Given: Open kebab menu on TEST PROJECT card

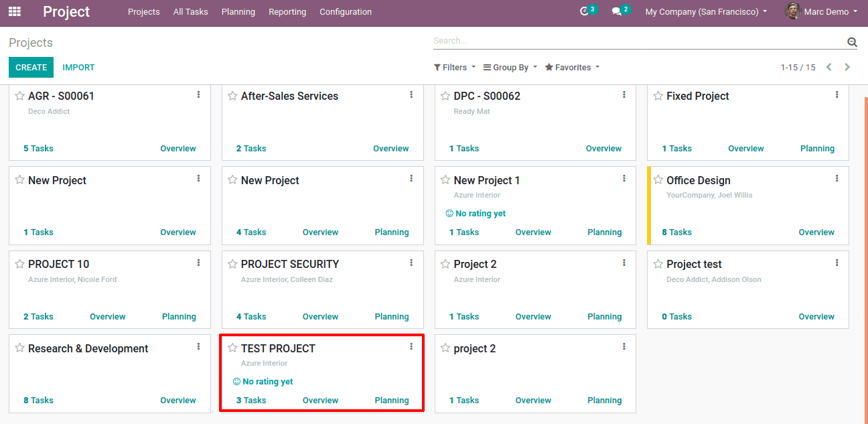Looking at the screenshot, I should pyautogui.click(x=411, y=347).
